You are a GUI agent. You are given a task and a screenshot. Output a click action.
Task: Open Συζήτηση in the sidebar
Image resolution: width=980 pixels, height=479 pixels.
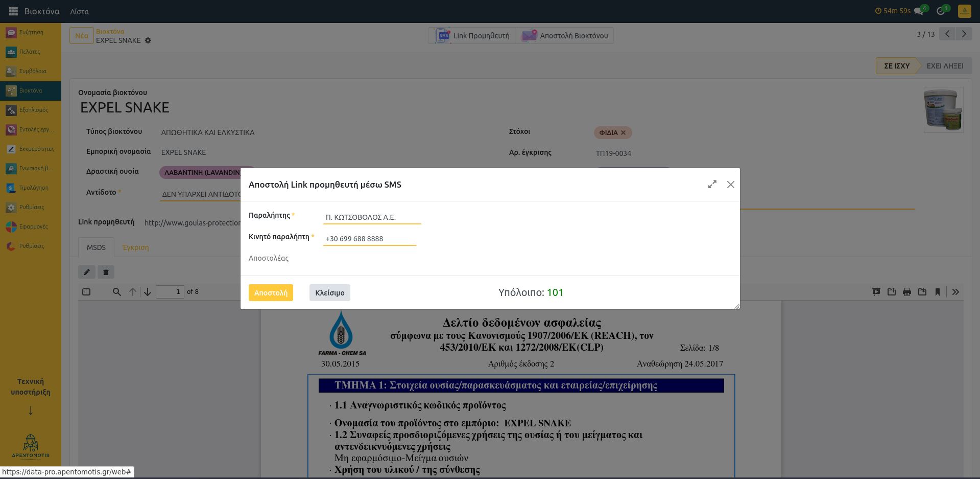coord(31,32)
